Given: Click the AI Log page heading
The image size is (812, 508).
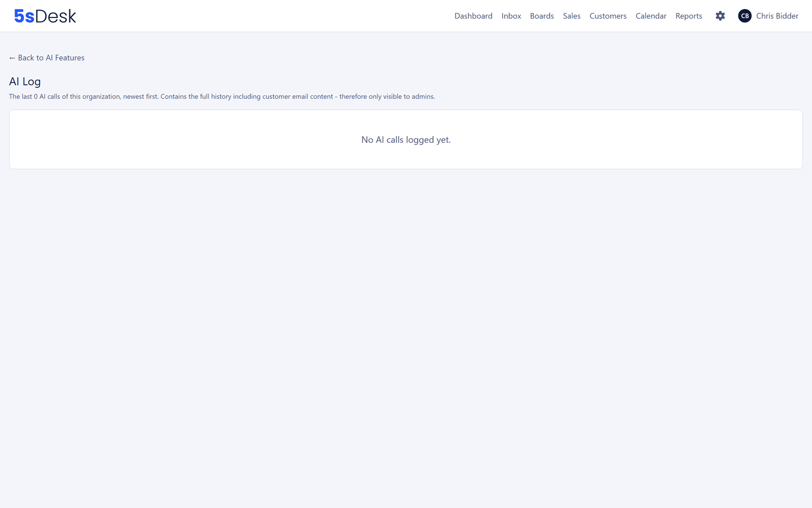Looking at the screenshot, I should (25, 81).
